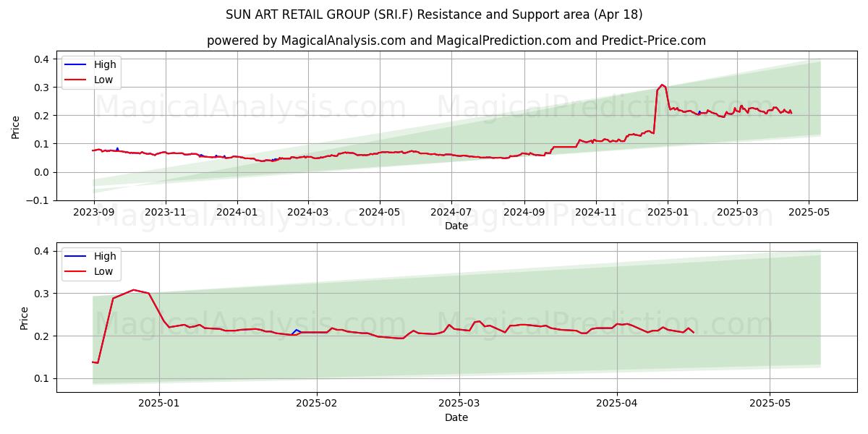The height and width of the screenshot is (434, 868).
Task: Click the 0.4 price tick in top chart
Action: click(43, 59)
